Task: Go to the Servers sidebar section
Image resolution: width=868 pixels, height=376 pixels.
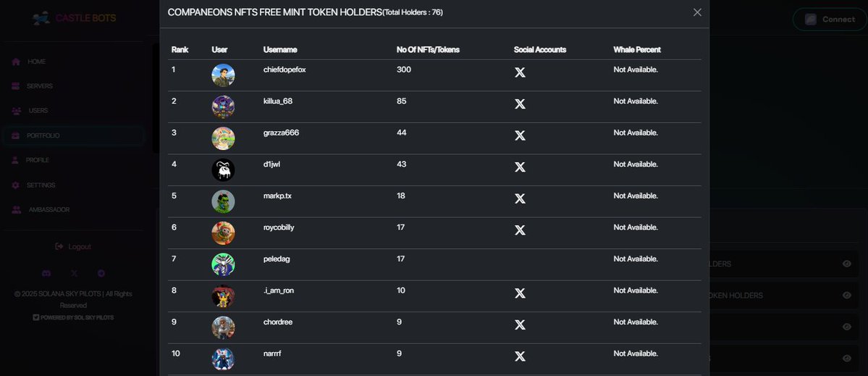Action: click(39, 86)
